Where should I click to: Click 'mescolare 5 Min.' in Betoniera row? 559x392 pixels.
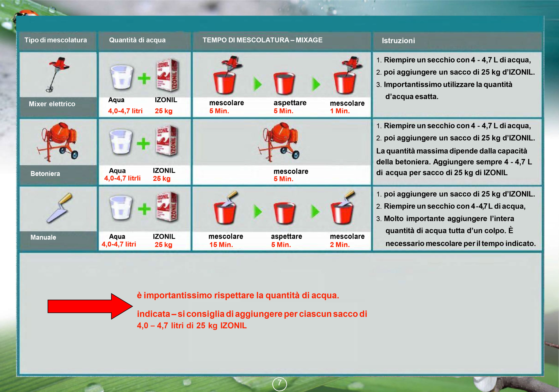coord(291,175)
